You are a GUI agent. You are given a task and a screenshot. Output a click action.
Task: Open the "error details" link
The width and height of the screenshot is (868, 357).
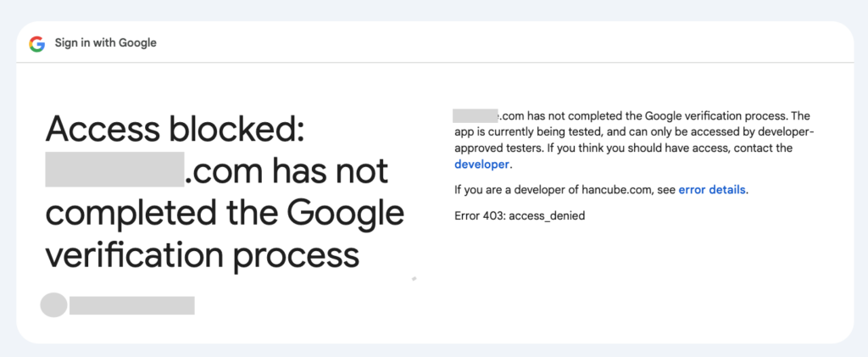[712, 190]
